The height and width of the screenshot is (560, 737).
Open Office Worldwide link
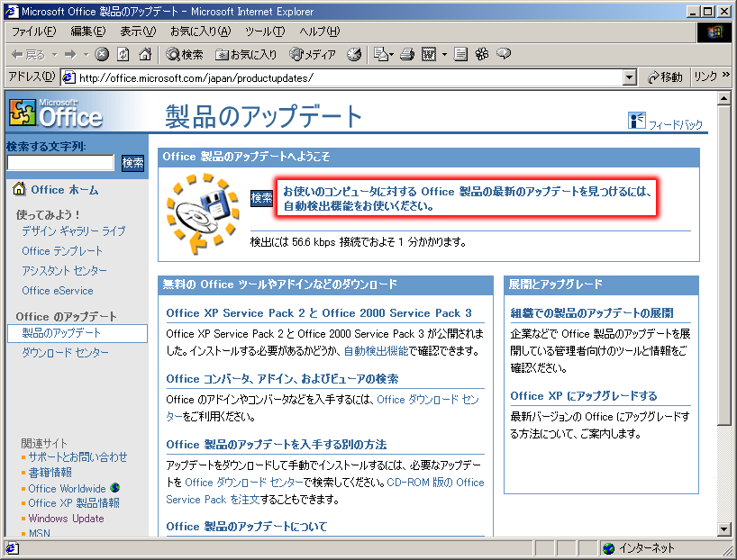[68, 489]
